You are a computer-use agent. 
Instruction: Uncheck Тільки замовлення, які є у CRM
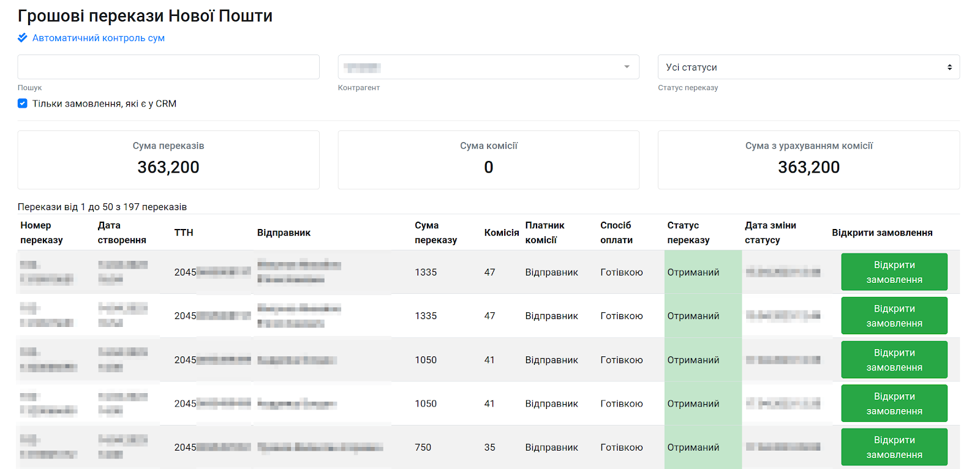23,103
